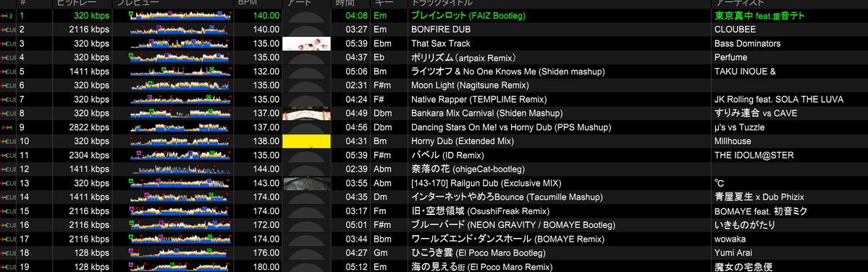Select 旧・空想領域 (OsushiFreak Remix) title
Image resolution: width=868 pixels, height=272 pixels.
click(480, 211)
